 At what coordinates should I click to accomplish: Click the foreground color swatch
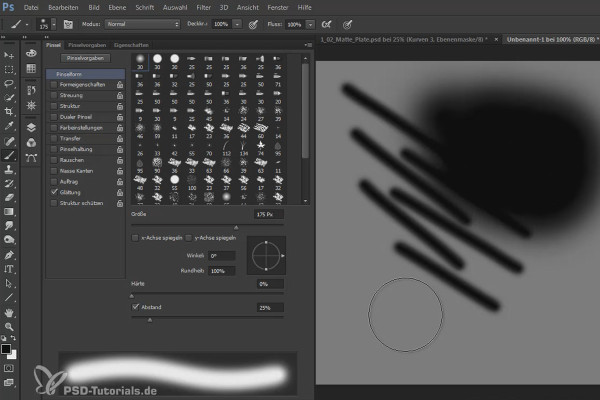pyautogui.click(x=6, y=349)
